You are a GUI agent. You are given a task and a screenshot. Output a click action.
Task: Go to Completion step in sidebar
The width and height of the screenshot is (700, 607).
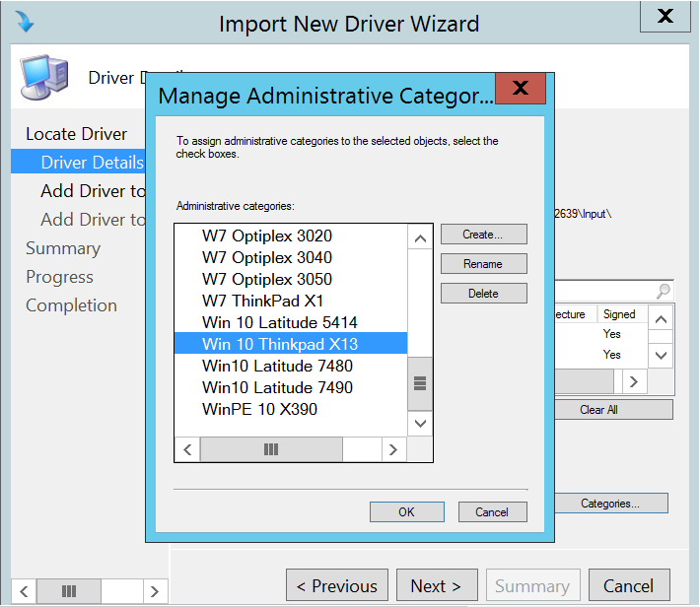(x=71, y=305)
